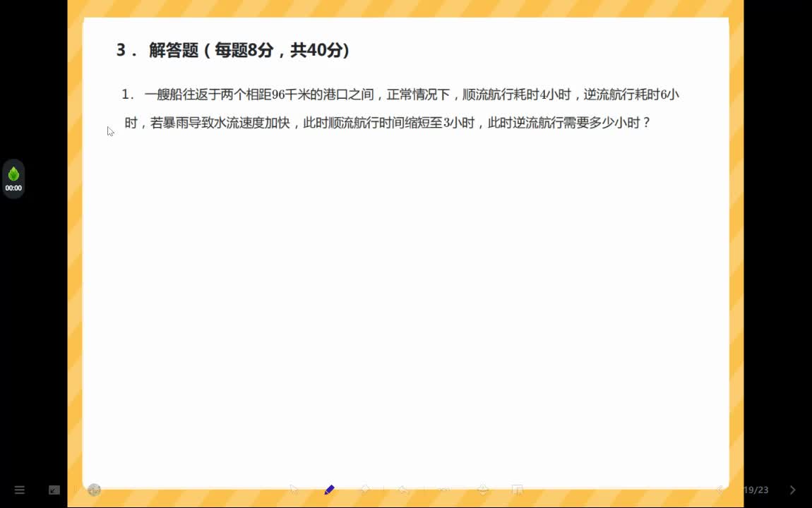Click the problem text line starting 时，若暴雨
The height and width of the screenshot is (508, 812).
388,123
